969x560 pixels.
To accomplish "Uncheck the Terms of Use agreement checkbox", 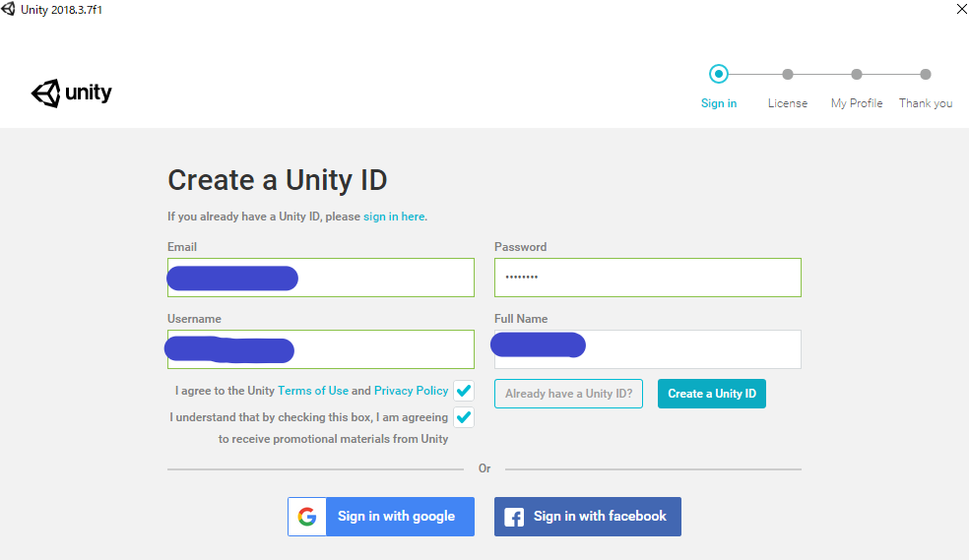I will point(464,391).
